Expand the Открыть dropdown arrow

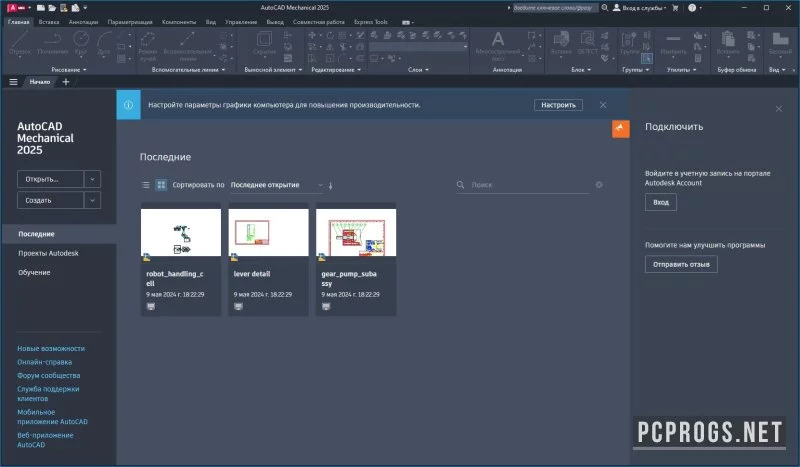tap(92, 179)
